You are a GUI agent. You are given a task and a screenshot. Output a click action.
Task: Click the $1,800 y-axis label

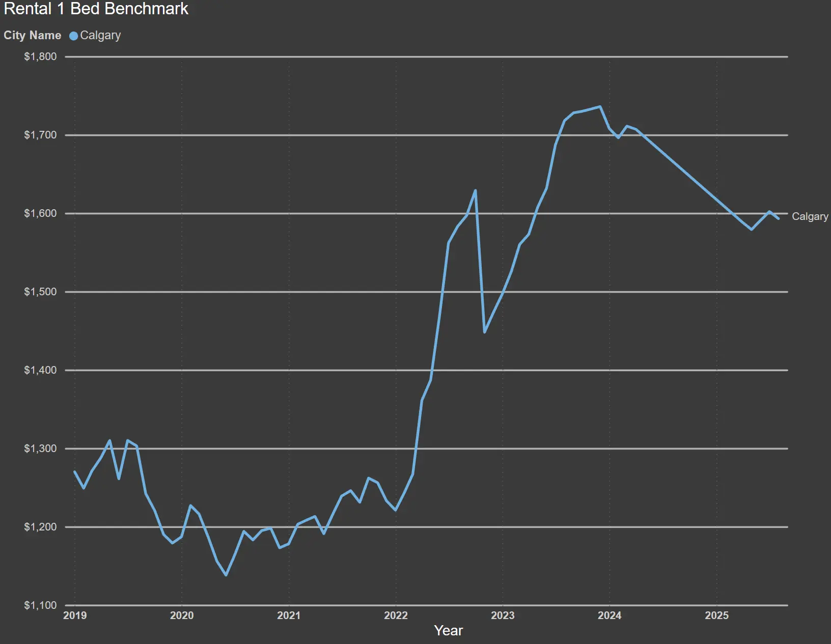(x=40, y=57)
